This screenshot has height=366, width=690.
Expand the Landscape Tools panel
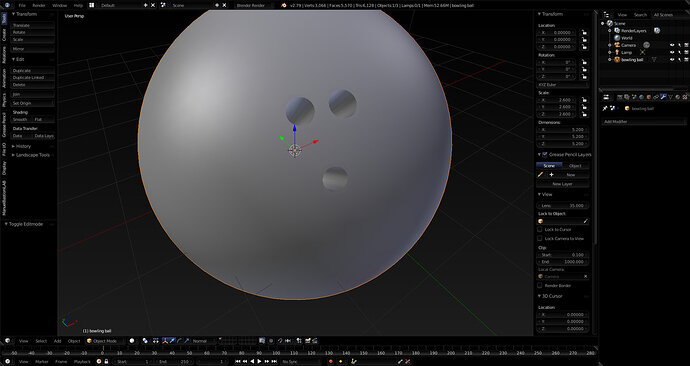[x=13, y=155]
